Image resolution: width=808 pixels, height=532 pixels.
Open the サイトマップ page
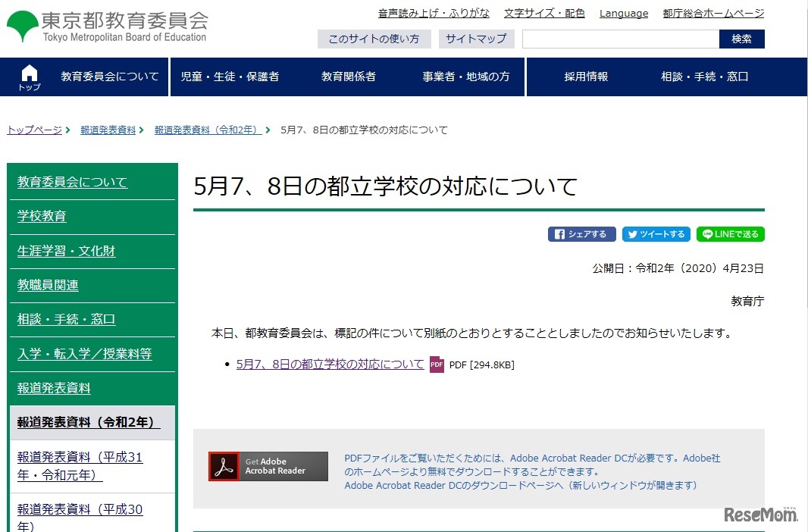coord(476,39)
